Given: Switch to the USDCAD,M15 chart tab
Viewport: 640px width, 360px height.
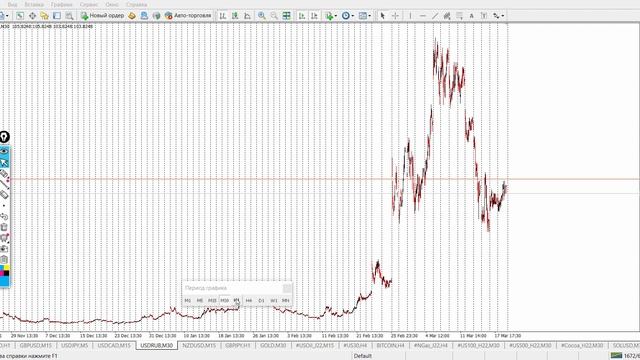Looking at the screenshot, I should pos(114,345).
